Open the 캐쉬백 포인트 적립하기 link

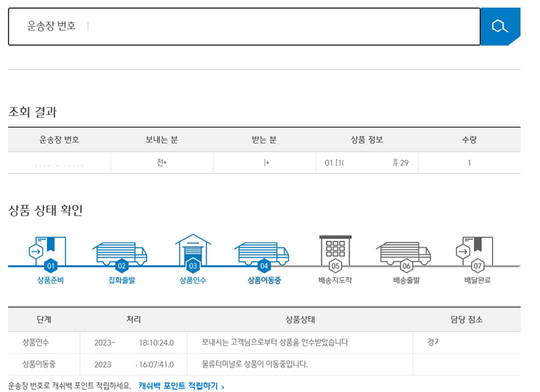(x=178, y=386)
